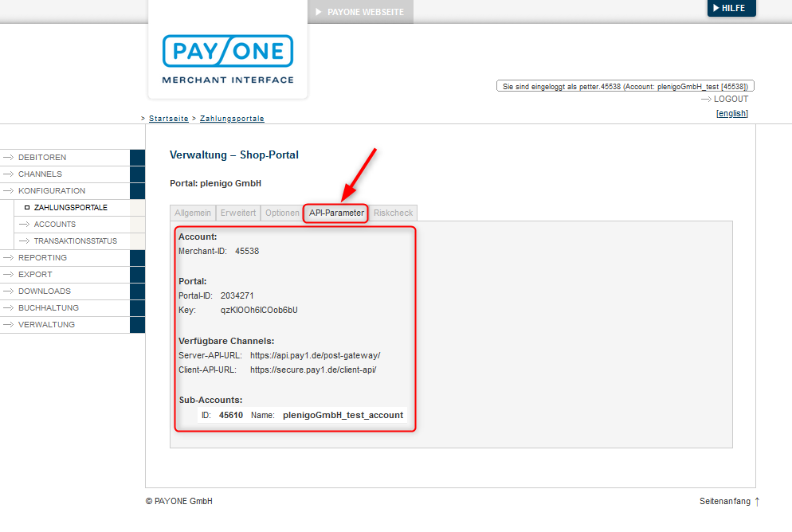Switch to the Riskcheck tab

[x=393, y=213]
